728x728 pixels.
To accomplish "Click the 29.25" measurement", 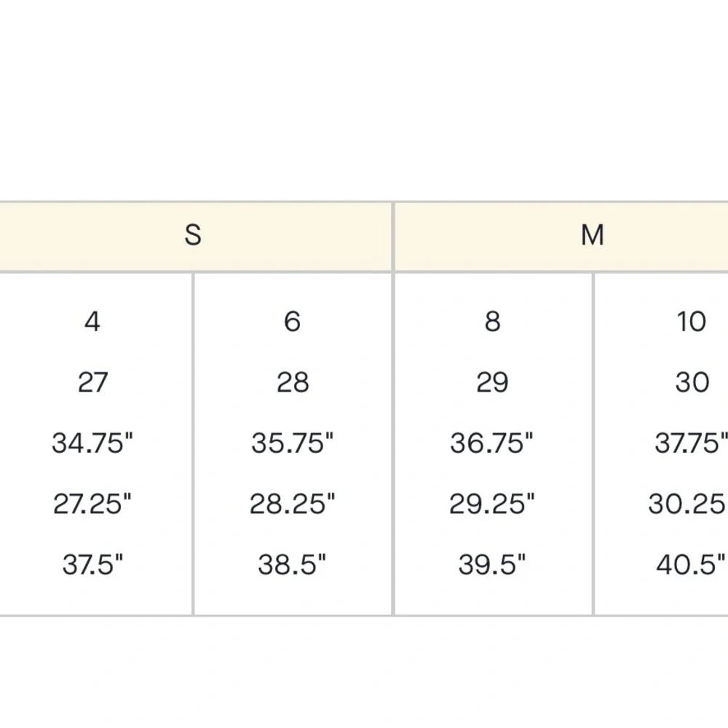I will [x=492, y=504].
